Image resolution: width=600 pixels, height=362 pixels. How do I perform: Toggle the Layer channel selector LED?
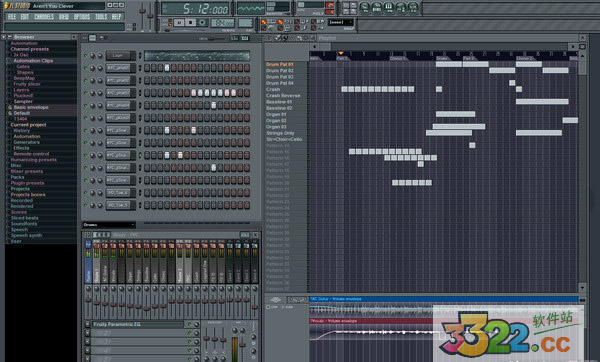(140, 55)
